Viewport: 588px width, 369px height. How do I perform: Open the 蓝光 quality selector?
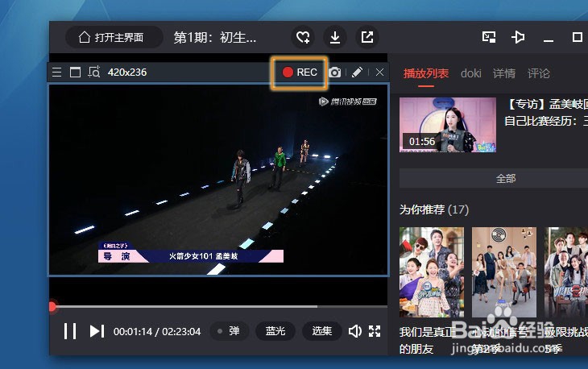[x=275, y=331]
